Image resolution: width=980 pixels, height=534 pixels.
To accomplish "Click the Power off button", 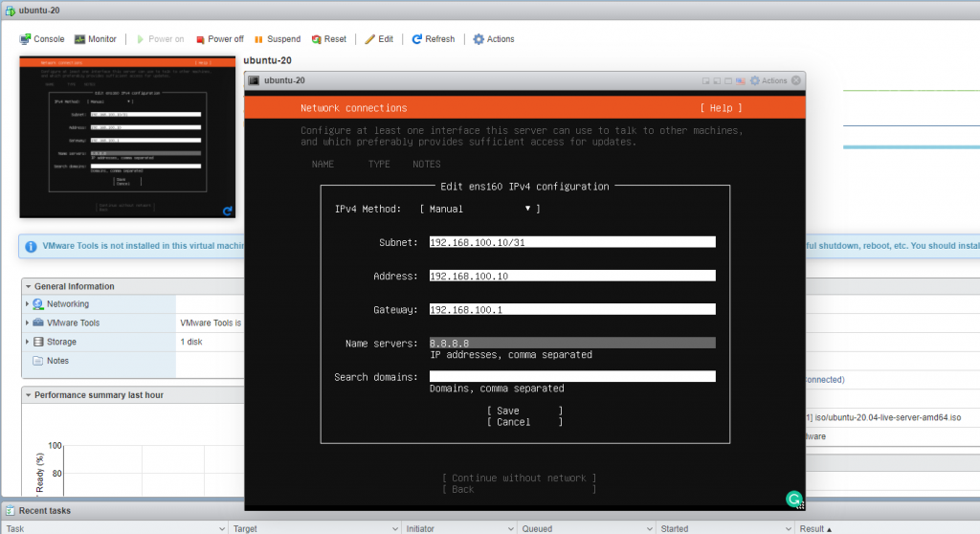I will pyautogui.click(x=219, y=39).
